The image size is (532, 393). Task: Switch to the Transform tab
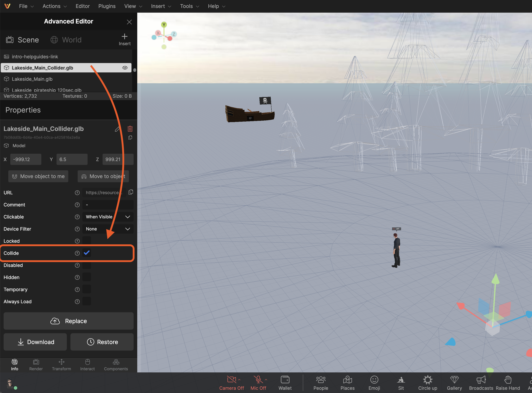coord(61,365)
